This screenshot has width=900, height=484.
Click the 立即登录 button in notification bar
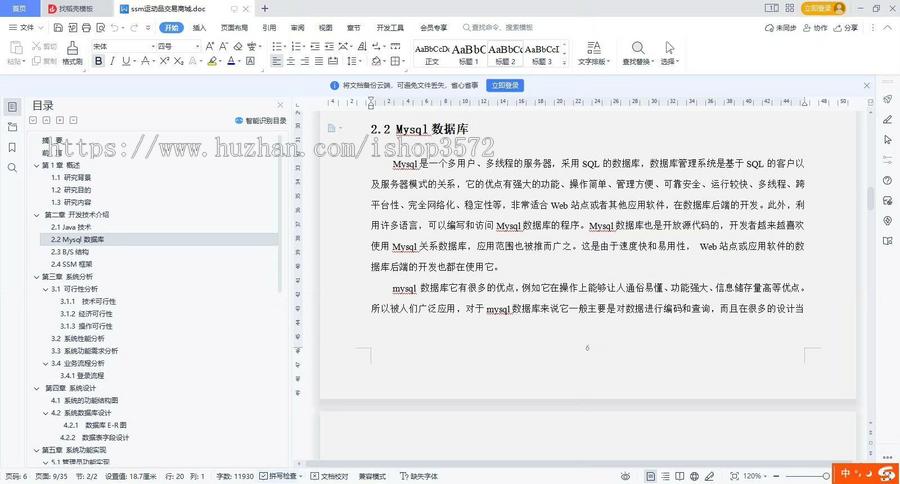pyautogui.click(x=505, y=86)
